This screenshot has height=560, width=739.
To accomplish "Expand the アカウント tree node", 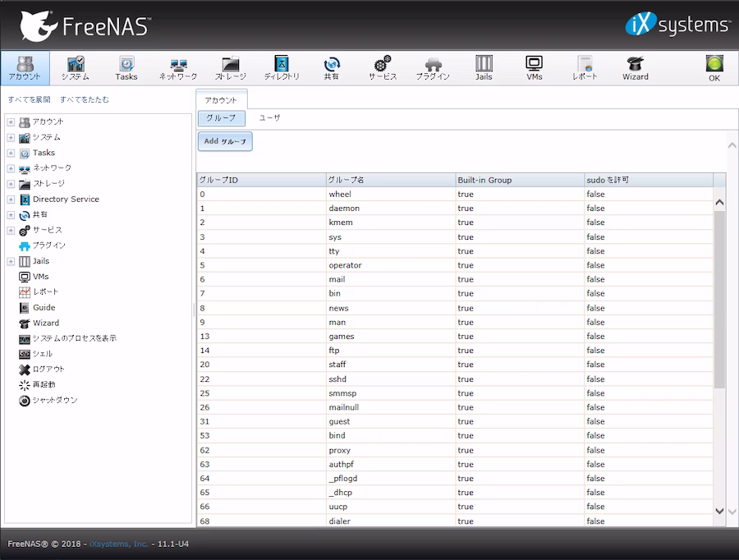I will pos(11,122).
